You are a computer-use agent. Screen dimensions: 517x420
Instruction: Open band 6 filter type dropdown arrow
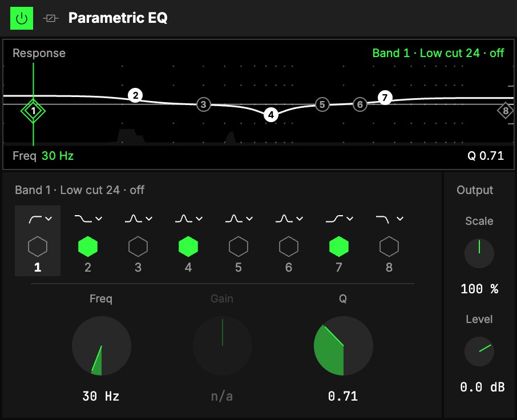[x=300, y=219]
